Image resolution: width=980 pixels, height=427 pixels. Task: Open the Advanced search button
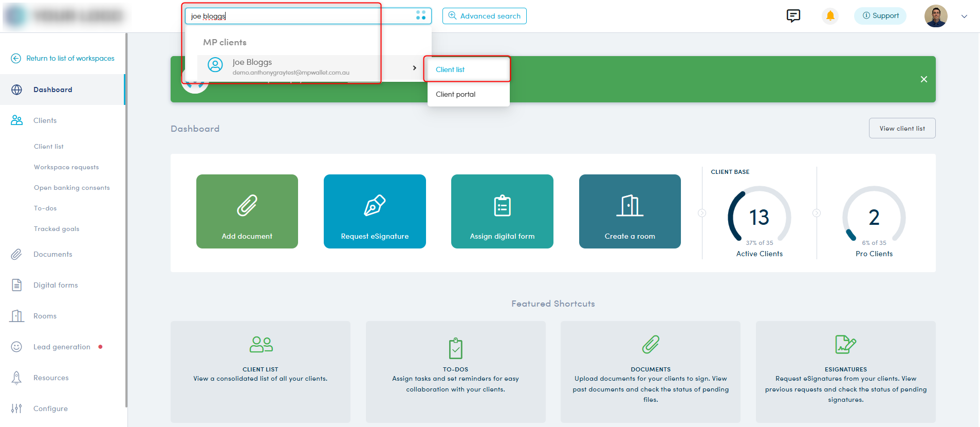[x=484, y=16]
